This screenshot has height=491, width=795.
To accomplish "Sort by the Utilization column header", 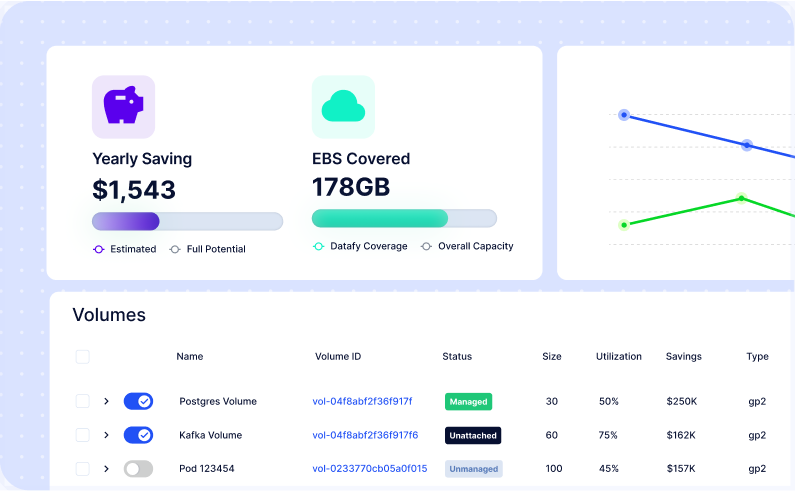I will 619,357.
